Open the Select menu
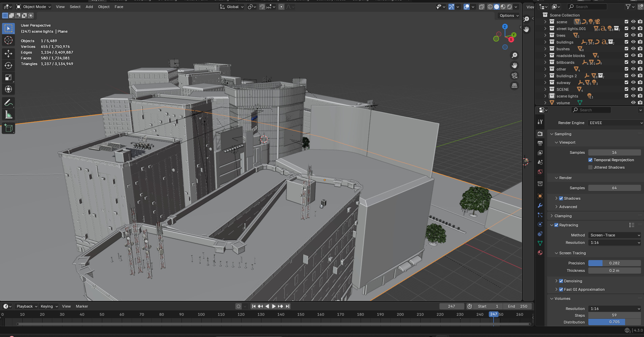Viewport: 644px width, 337px height. point(75,7)
